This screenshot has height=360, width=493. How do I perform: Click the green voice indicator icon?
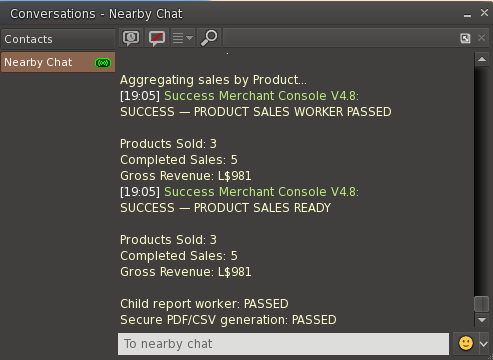pos(103,63)
